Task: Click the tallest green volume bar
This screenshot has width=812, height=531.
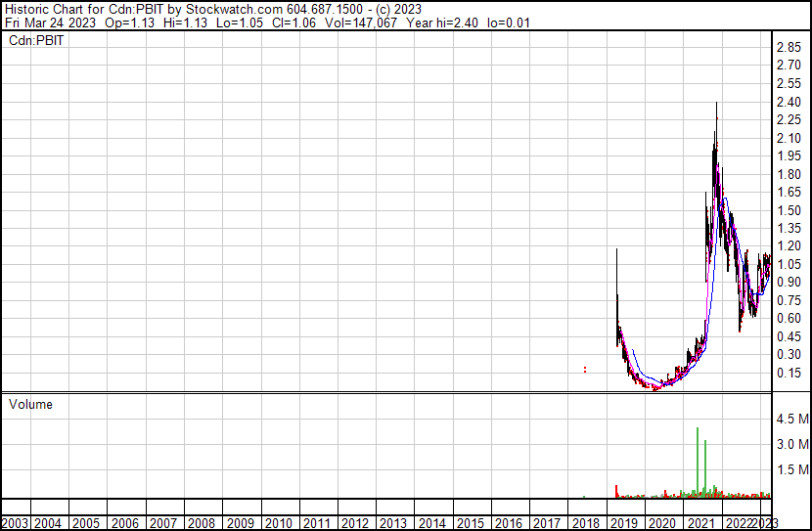Action: click(698, 460)
